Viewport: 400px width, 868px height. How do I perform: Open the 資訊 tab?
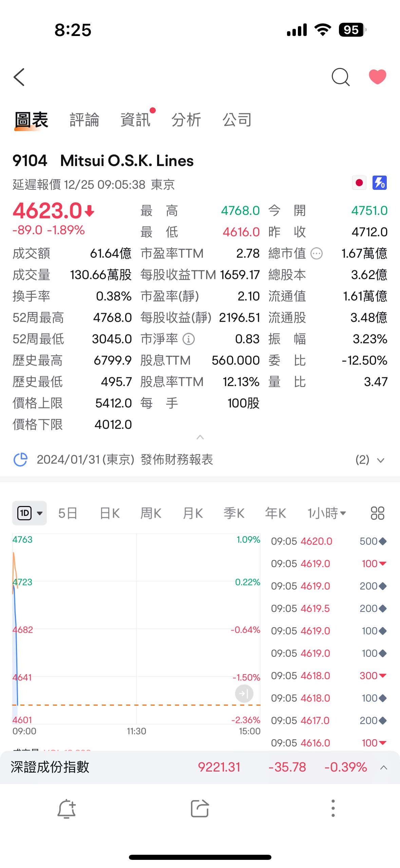135,120
